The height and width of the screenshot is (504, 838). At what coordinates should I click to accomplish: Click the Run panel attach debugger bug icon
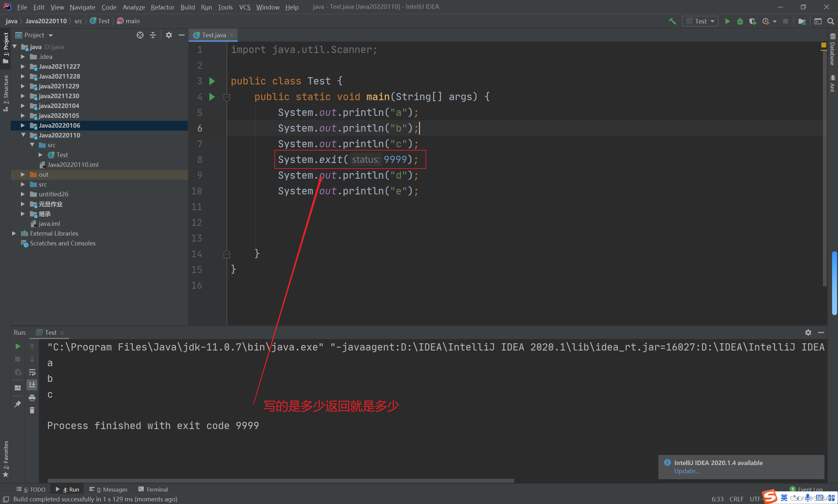[18, 372]
